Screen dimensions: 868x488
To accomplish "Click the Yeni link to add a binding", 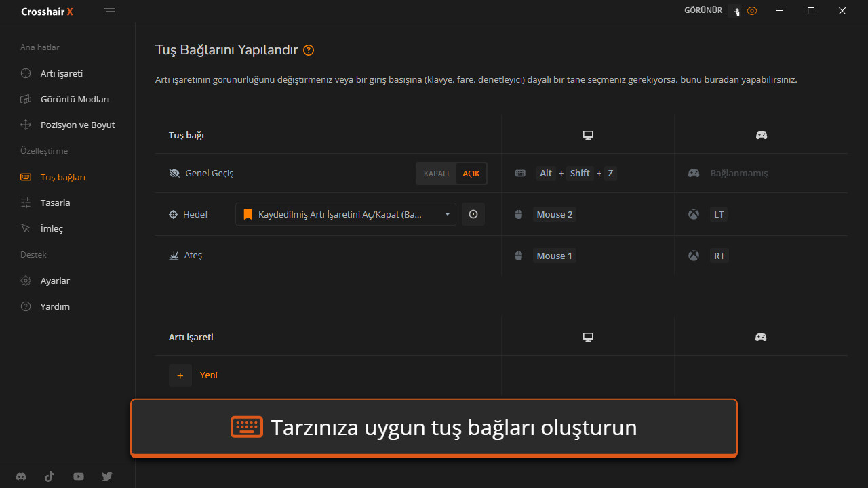I will click(x=208, y=375).
